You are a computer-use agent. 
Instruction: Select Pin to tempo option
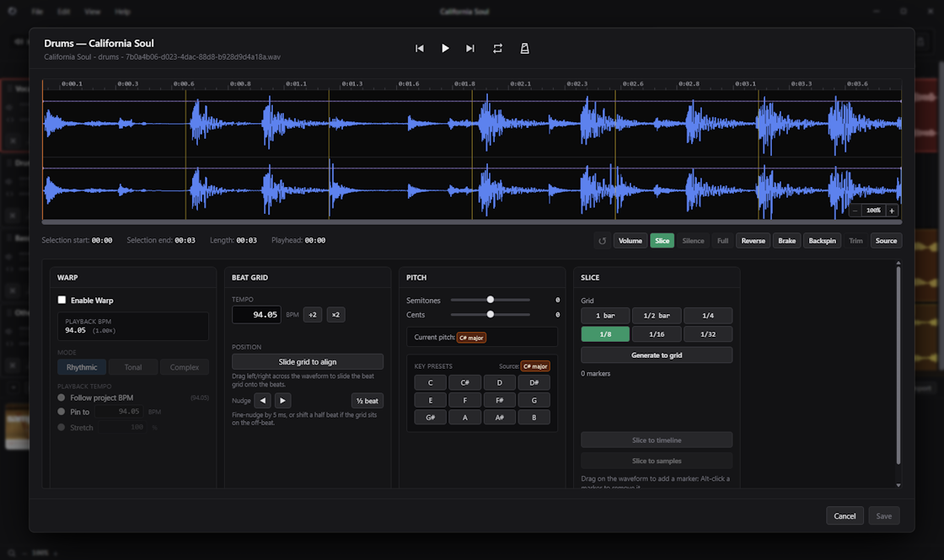point(62,412)
